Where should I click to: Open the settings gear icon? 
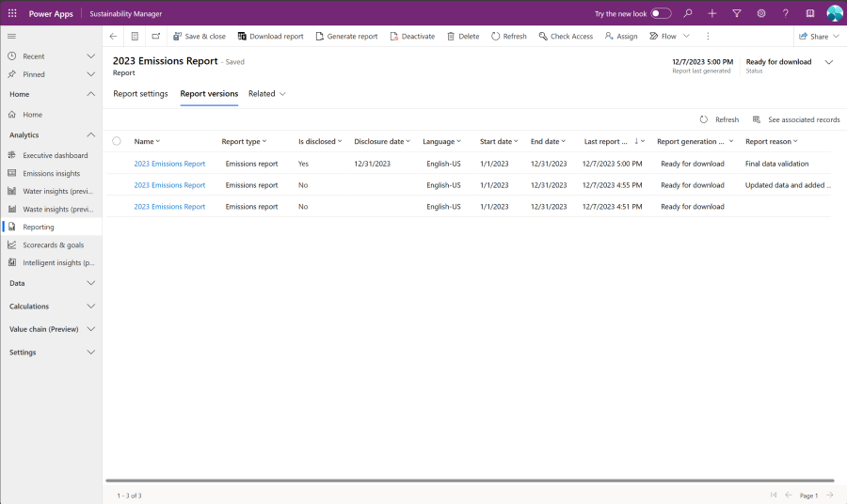click(x=761, y=13)
